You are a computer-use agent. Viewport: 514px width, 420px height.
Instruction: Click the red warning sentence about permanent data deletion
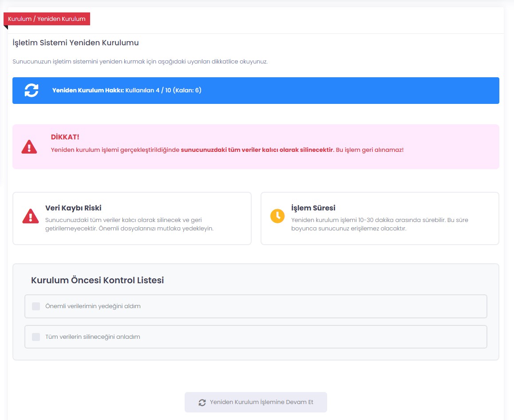pyautogui.click(x=227, y=150)
